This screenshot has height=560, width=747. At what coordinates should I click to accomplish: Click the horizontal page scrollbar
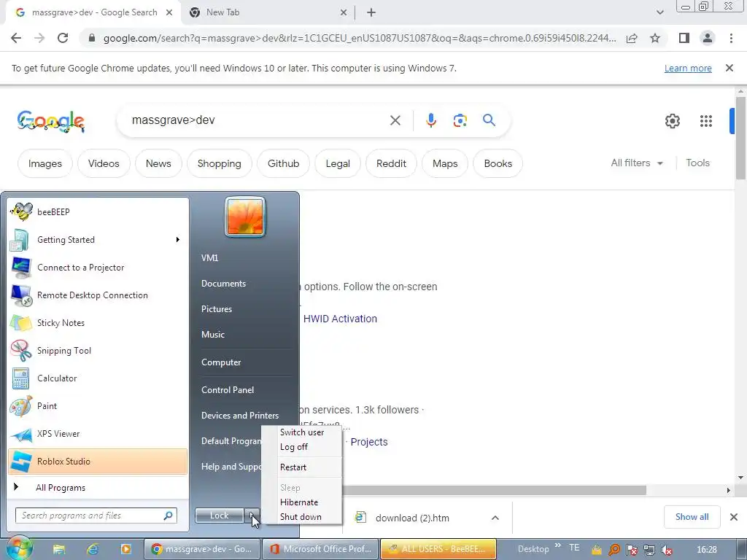(494, 490)
